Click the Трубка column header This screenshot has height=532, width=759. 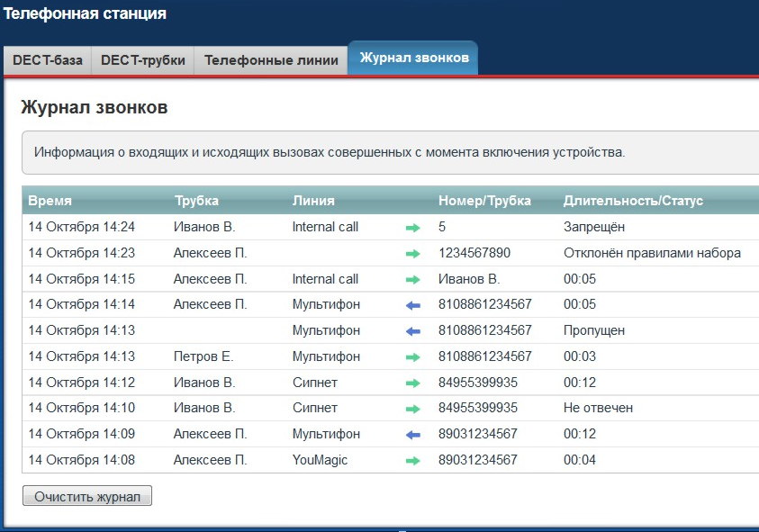pos(196,201)
